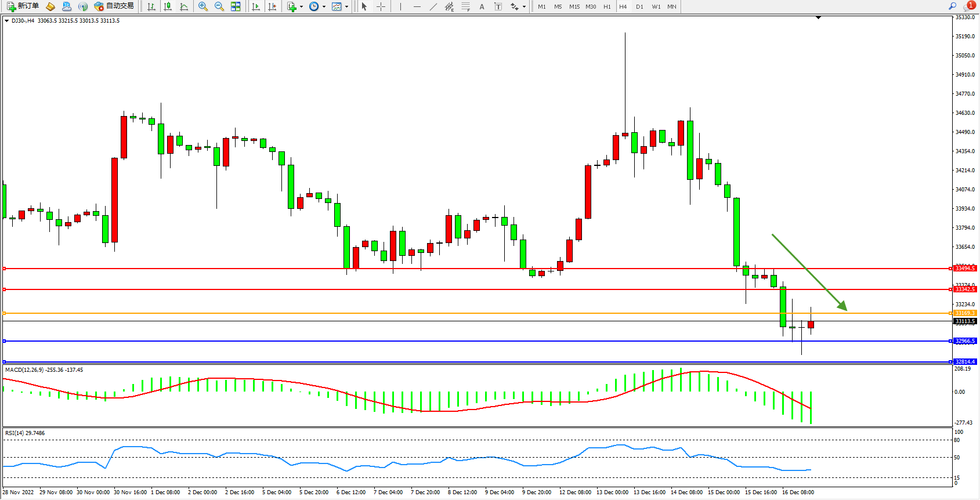Tile chart windows using grid icon

click(236, 6)
